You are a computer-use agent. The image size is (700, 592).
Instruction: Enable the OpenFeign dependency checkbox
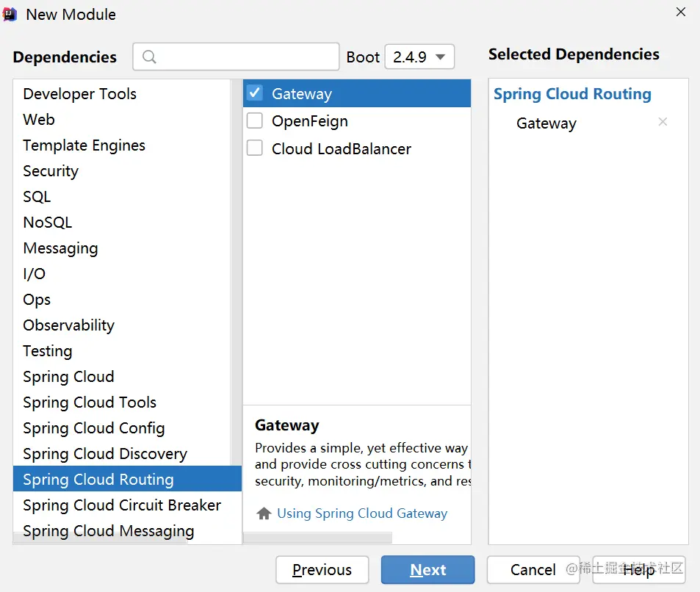tap(255, 120)
